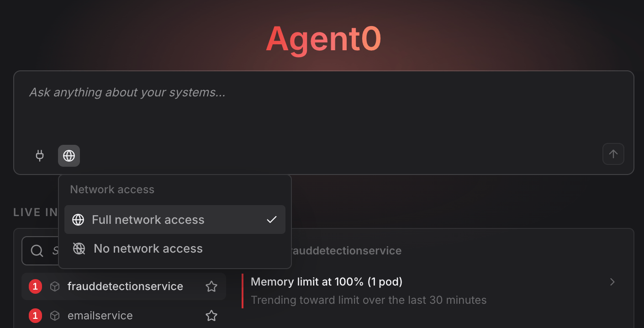This screenshot has width=644, height=328.
Task: Expand the Memory limit alert chevron
Action: click(612, 282)
